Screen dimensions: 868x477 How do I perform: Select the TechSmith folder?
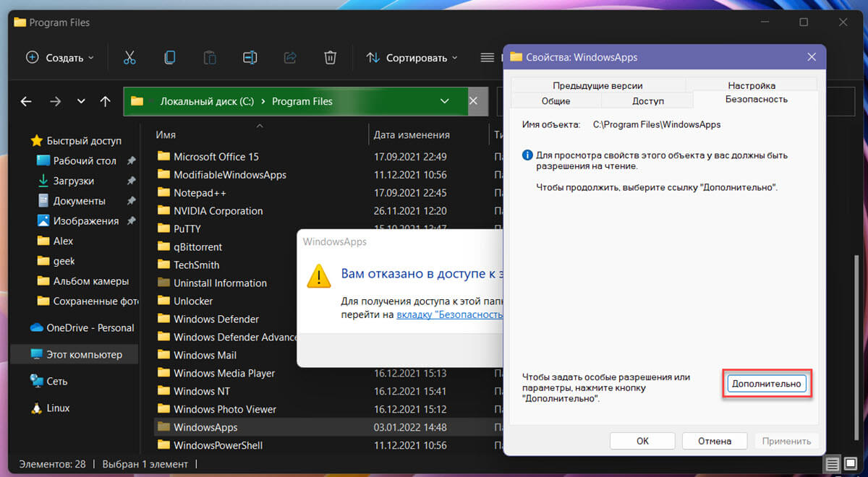point(188,265)
